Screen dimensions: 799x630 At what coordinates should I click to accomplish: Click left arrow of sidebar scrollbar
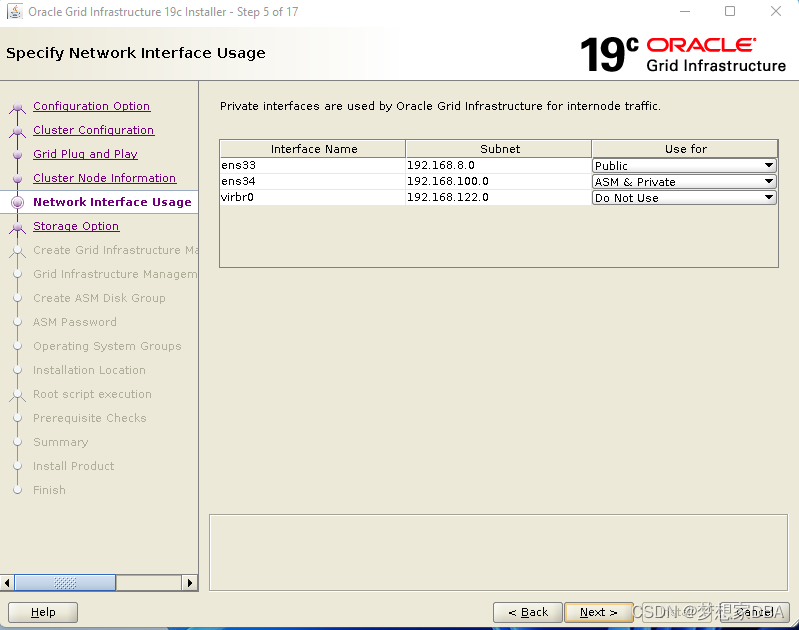click(x=7, y=583)
